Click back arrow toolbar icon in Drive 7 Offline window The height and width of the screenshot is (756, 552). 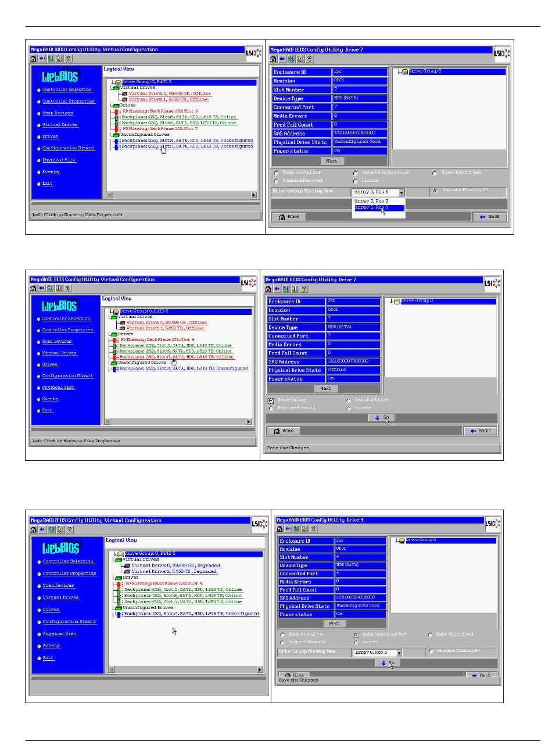click(x=277, y=288)
